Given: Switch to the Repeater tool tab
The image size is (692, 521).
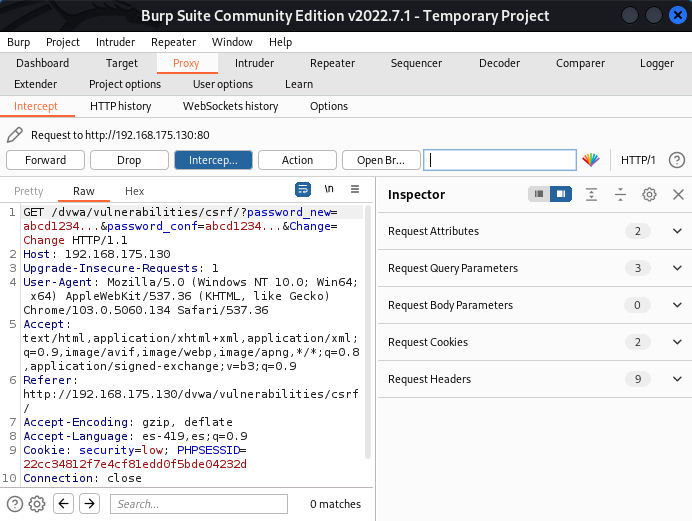Looking at the screenshot, I should tap(332, 63).
